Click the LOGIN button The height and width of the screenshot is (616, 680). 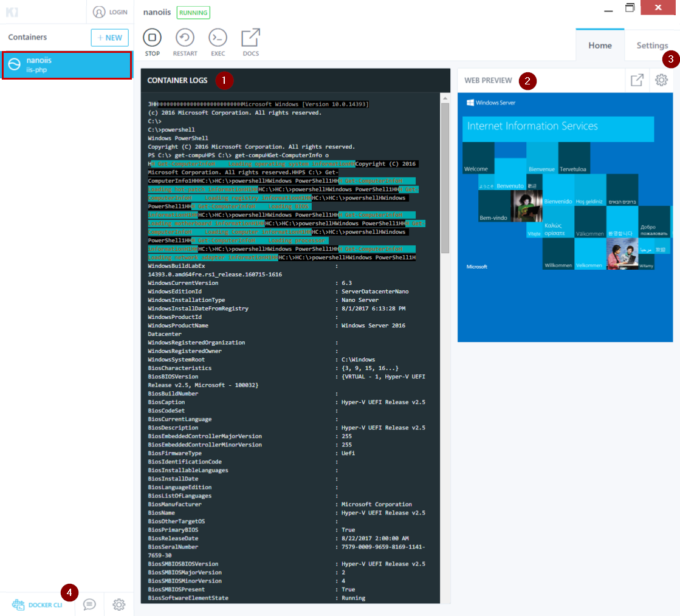[x=111, y=12]
